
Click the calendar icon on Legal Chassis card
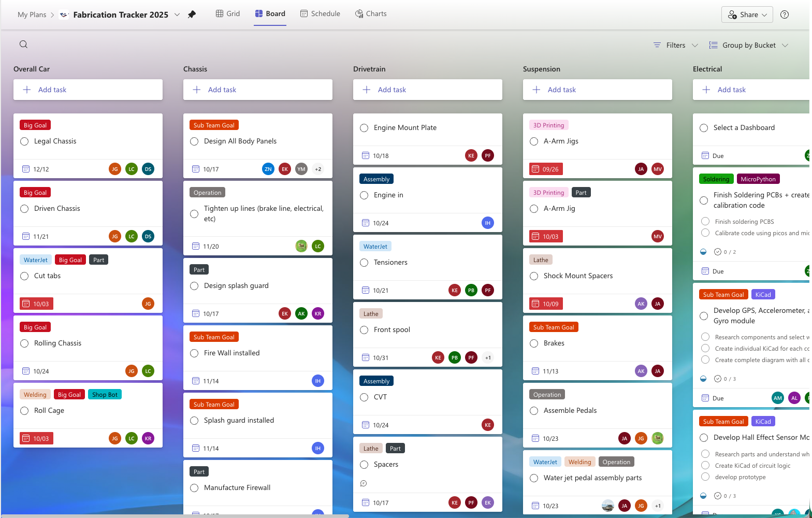(26, 169)
